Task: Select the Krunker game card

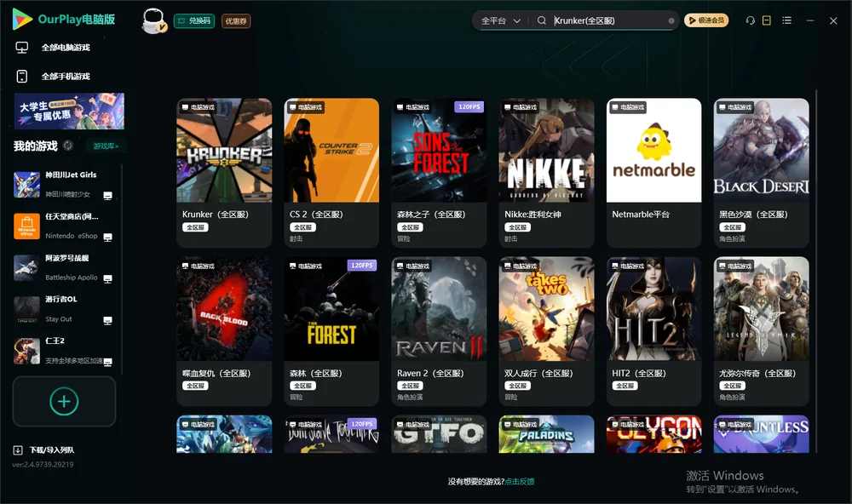Action: [224, 172]
